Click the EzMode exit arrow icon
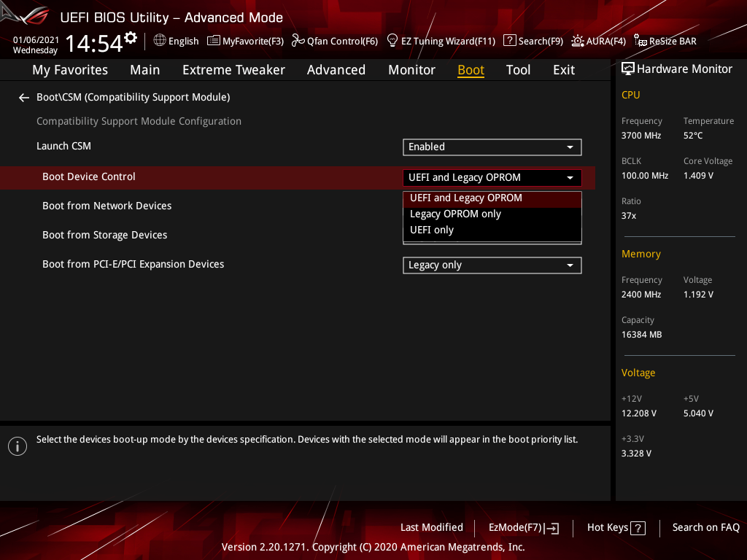 point(551,528)
